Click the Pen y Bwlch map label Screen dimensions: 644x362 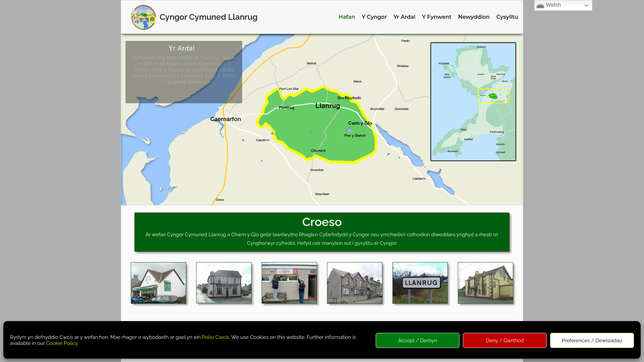355,135
